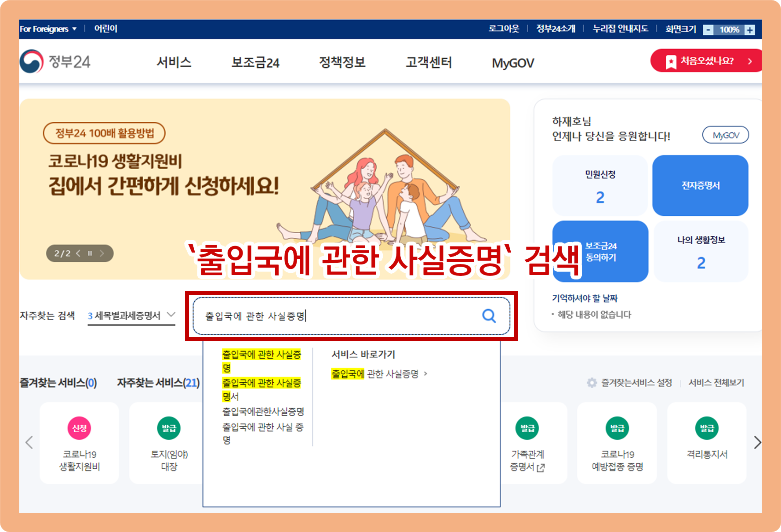Image resolution: width=781 pixels, height=532 pixels.
Task: Click the search magnifier icon
Action: point(489,315)
